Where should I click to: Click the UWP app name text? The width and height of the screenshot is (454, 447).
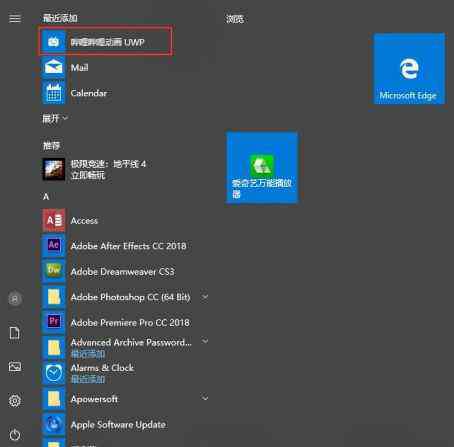[x=107, y=42]
